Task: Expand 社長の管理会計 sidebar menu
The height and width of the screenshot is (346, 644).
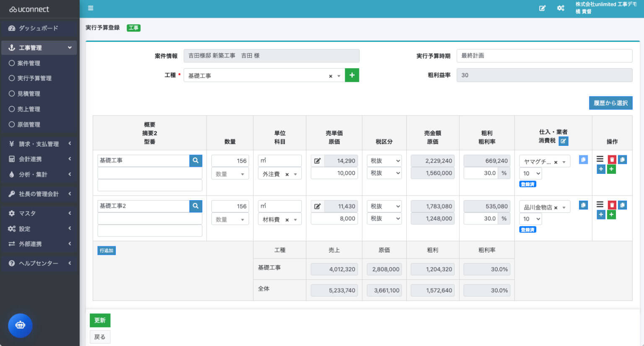Action: pos(39,194)
